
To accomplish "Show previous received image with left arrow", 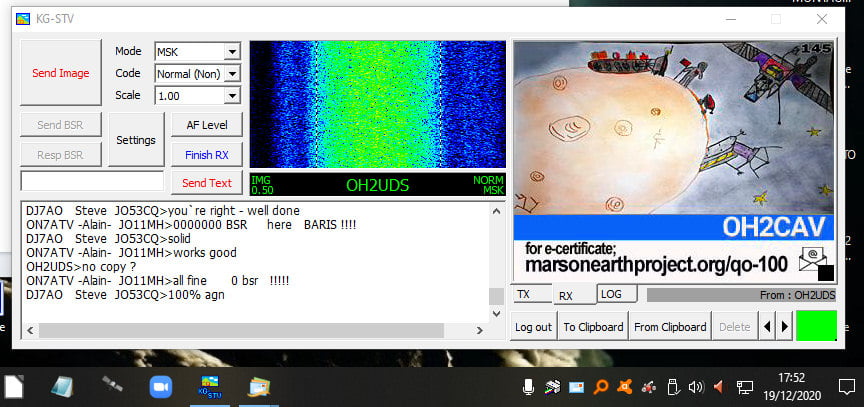I will point(766,327).
